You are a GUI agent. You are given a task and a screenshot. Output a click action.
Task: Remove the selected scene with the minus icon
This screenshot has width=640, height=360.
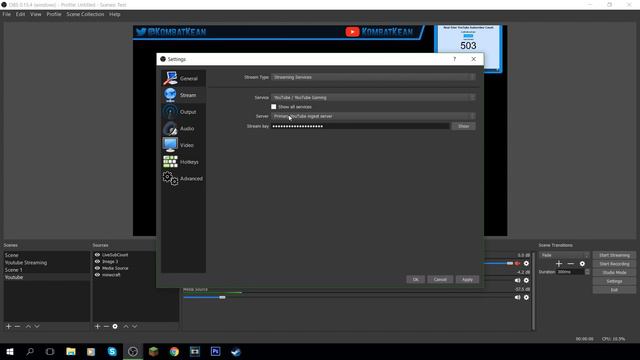click(17, 326)
